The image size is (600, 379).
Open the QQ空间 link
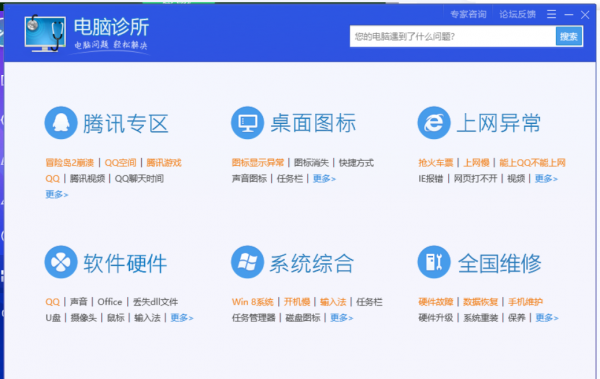click(121, 163)
